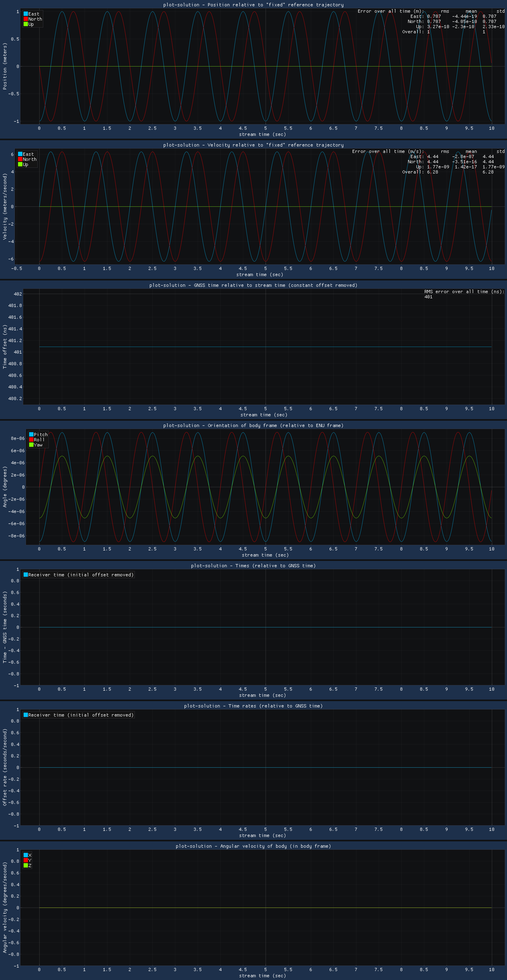Screen dimensions: 507x980
Task: Click the Velocity (meters/second) y-axis label
Action: pyautogui.click(x=5, y=207)
